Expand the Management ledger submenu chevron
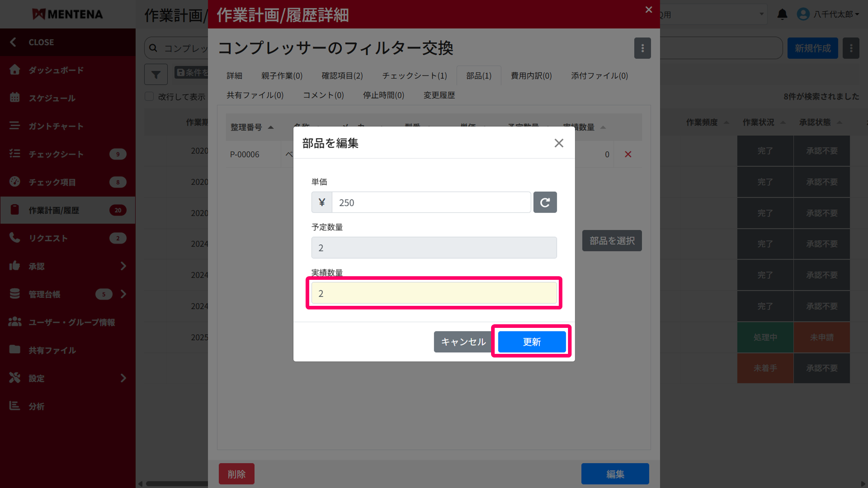The width and height of the screenshot is (868, 488). point(123,294)
